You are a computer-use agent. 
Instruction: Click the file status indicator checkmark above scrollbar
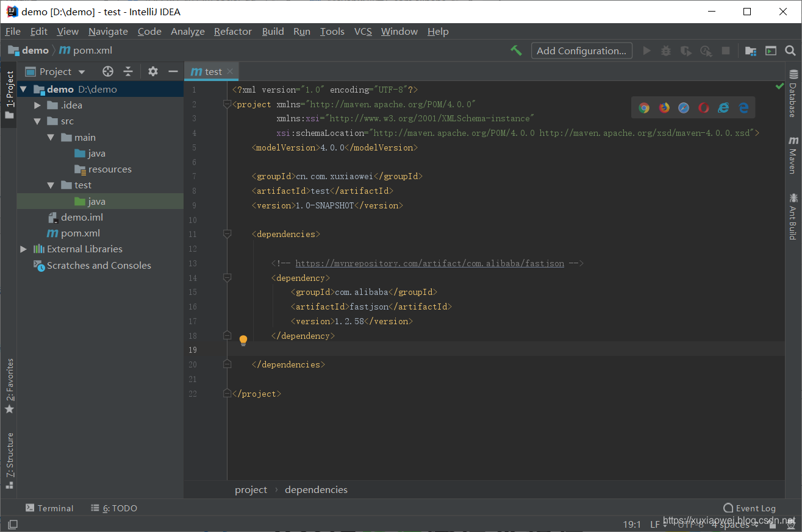[779, 86]
